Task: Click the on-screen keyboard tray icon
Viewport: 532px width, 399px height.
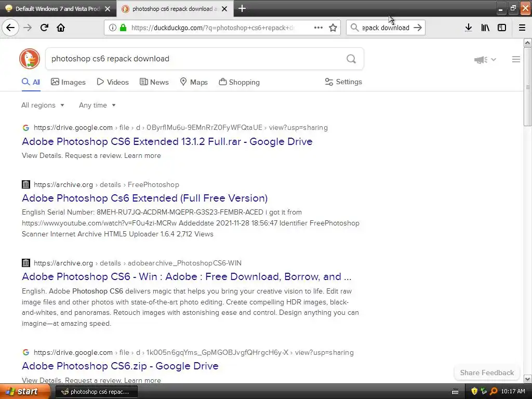Action: [x=455, y=392]
